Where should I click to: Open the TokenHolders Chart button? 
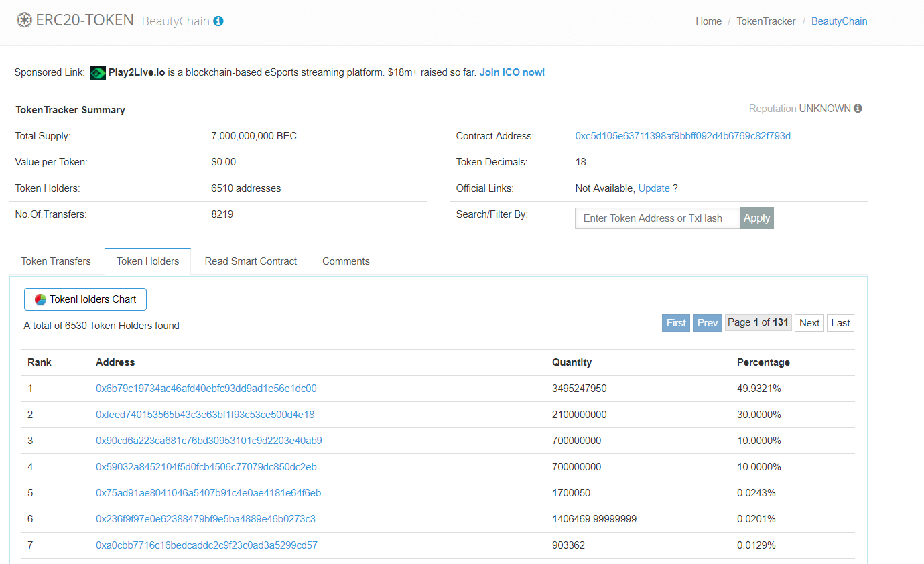pyautogui.click(x=85, y=299)
